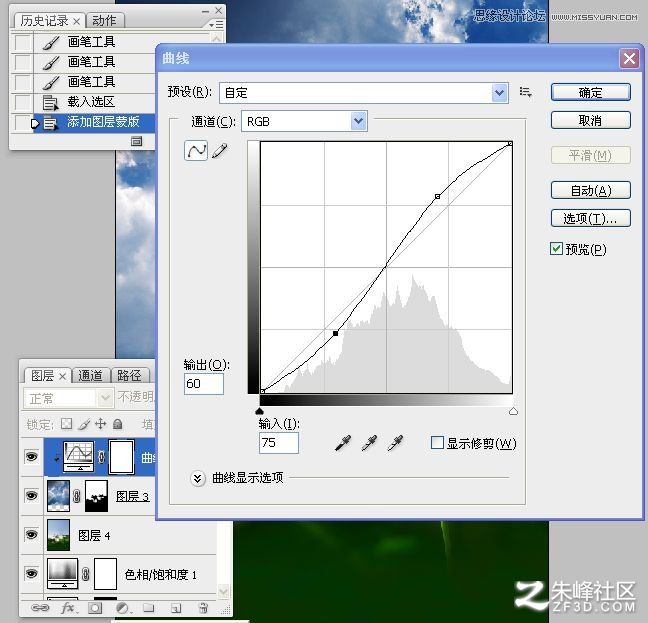The image size is (648, 623).
Task: Click the mask link icon of 色相/饱和度 1
Action: click(86, 574)
